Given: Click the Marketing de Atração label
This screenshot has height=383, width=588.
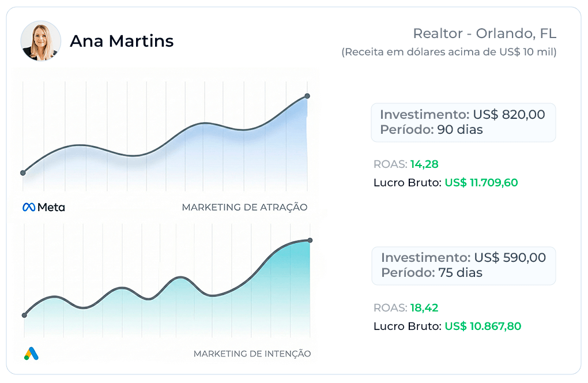Looking at the screenshot, I should [244, 207].
